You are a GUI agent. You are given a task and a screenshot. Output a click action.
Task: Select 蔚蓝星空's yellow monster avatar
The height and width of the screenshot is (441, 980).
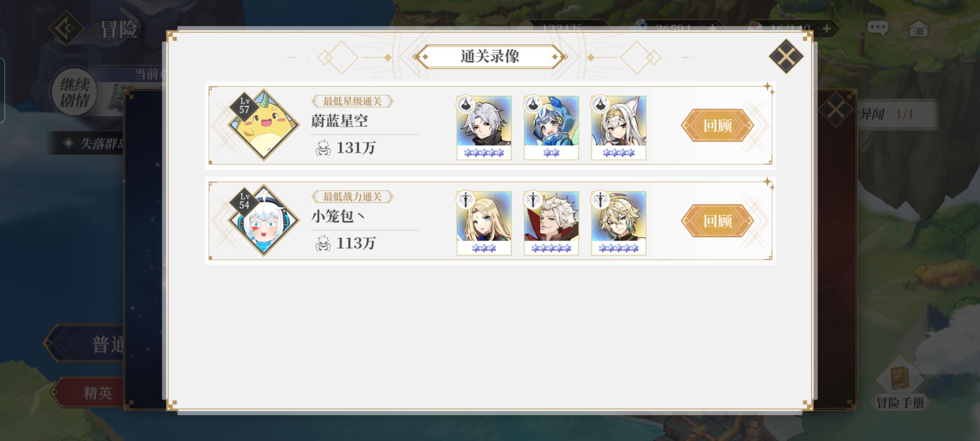(x=263, y=125)
